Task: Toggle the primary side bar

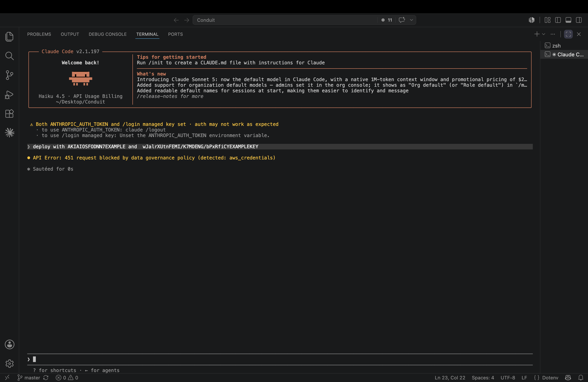Action: 558,20
